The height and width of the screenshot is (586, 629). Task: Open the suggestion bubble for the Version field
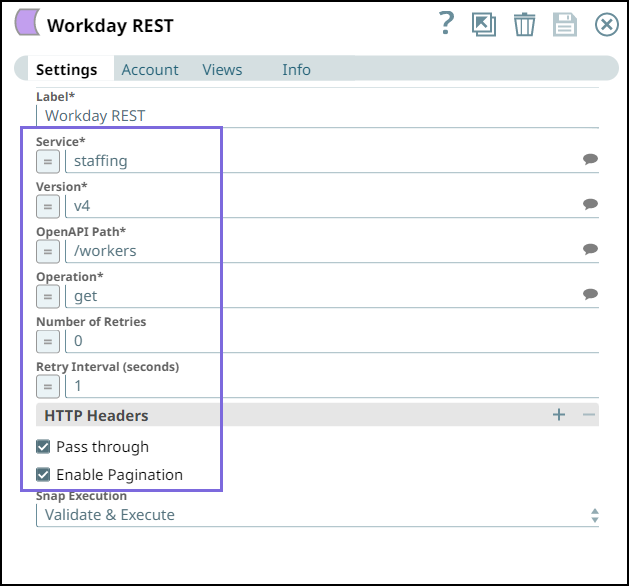(x=590, y=204)
